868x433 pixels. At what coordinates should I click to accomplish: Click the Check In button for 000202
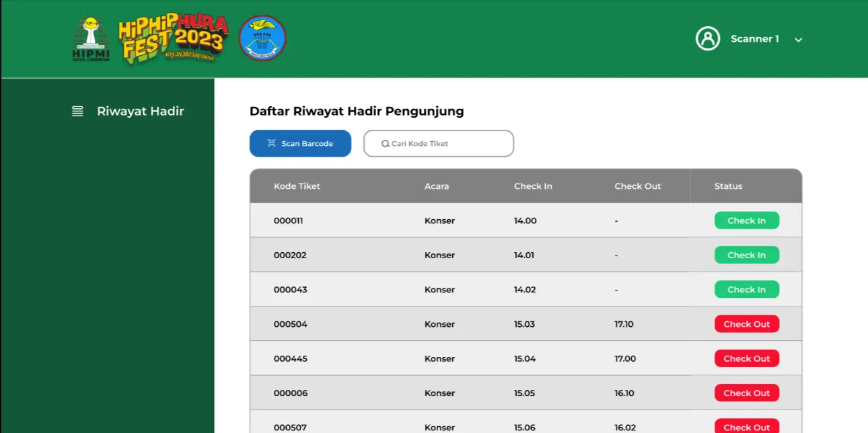click(x=747, y=255)
